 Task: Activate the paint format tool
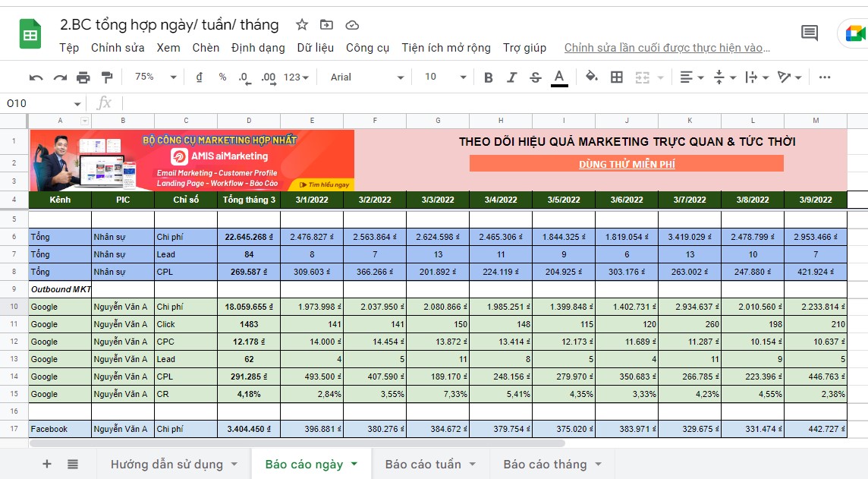click(107, 77)
